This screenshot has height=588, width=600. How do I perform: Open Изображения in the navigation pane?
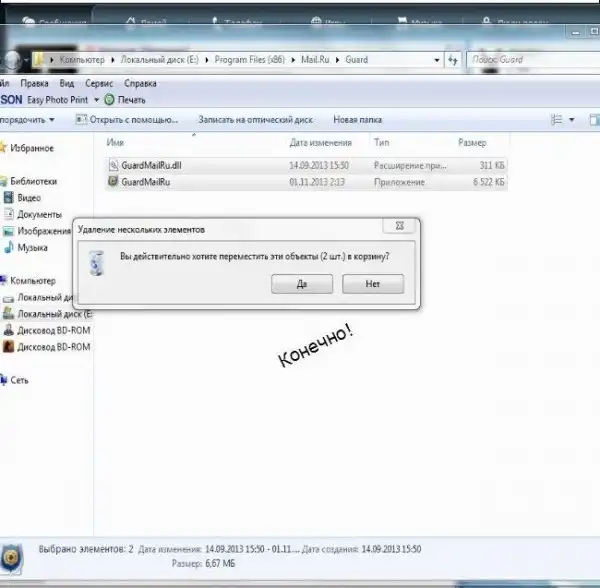pyautogui.click(x=43, y=231)
